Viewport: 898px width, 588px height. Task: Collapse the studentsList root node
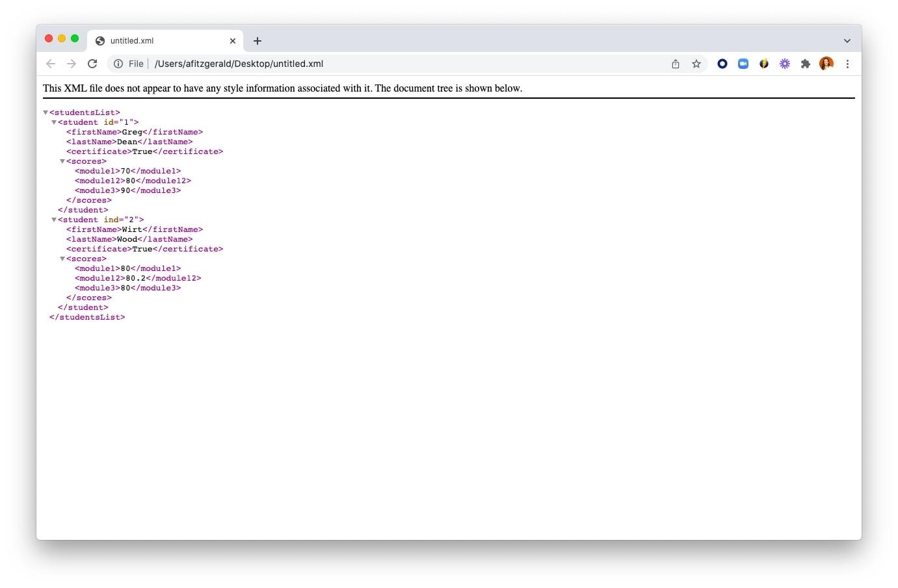pos(46,112)
